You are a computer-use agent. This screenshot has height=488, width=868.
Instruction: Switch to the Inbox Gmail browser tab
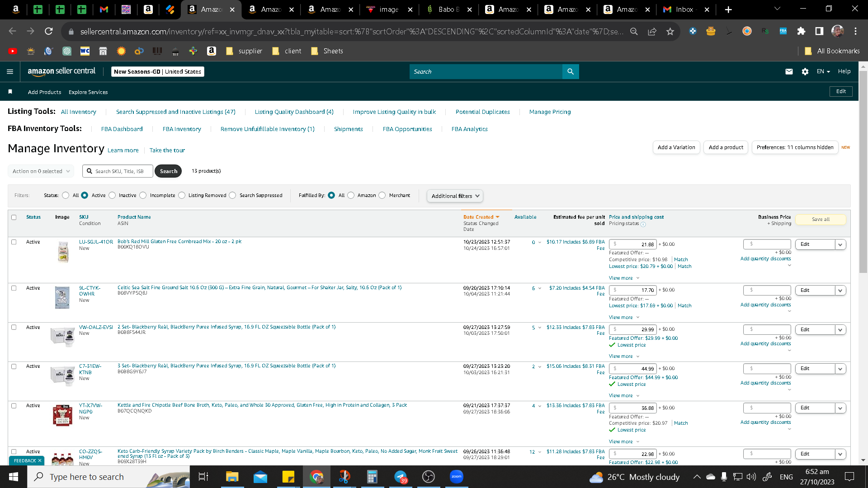click(686, 9)
